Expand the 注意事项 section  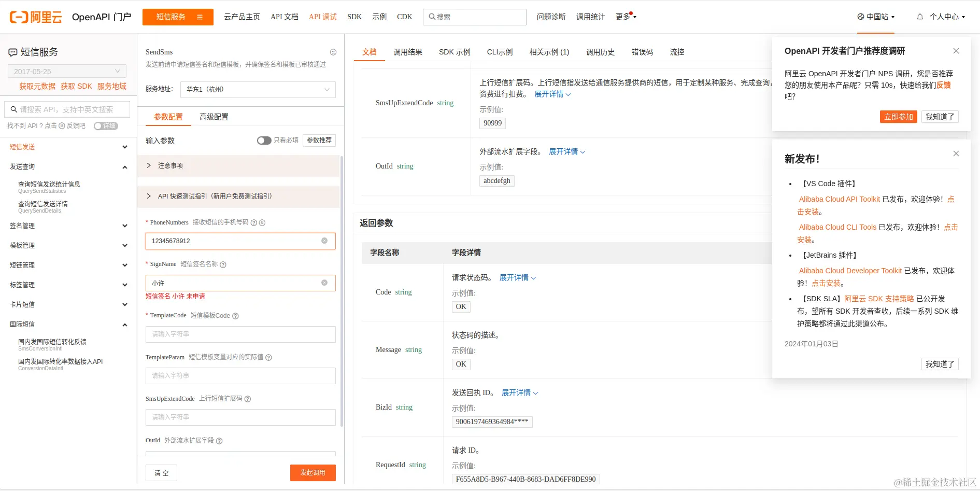[238, 165]
